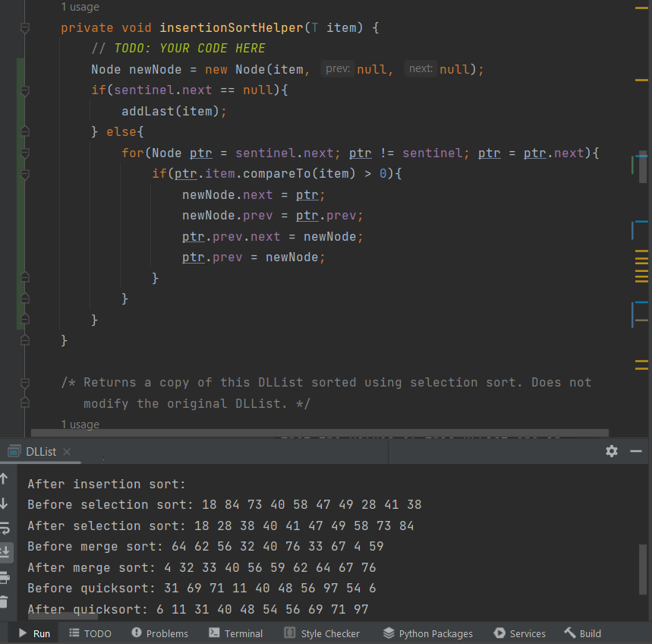Open the Services tool window
Image resolution: width=652 pixels, height=644 pixels.
tap(519, 633)
